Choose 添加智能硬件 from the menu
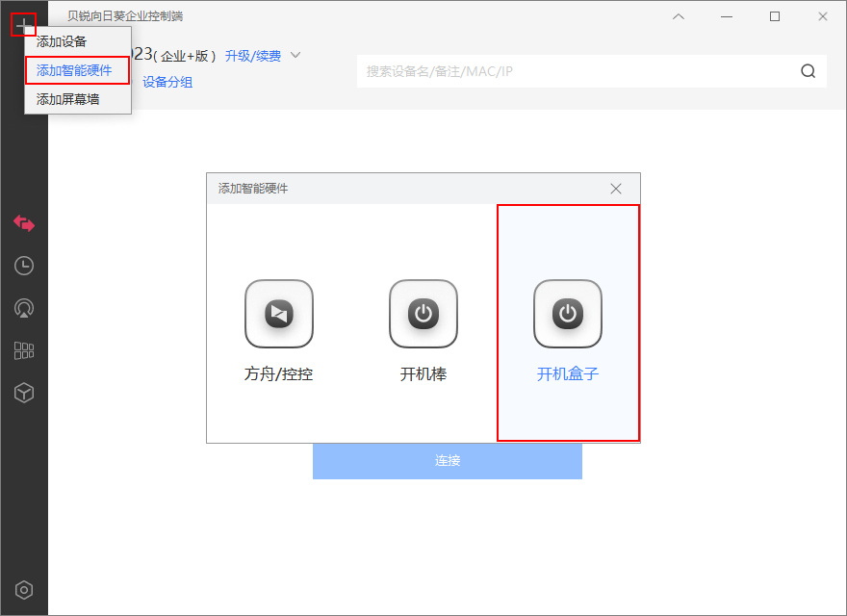 pos(78,70)
